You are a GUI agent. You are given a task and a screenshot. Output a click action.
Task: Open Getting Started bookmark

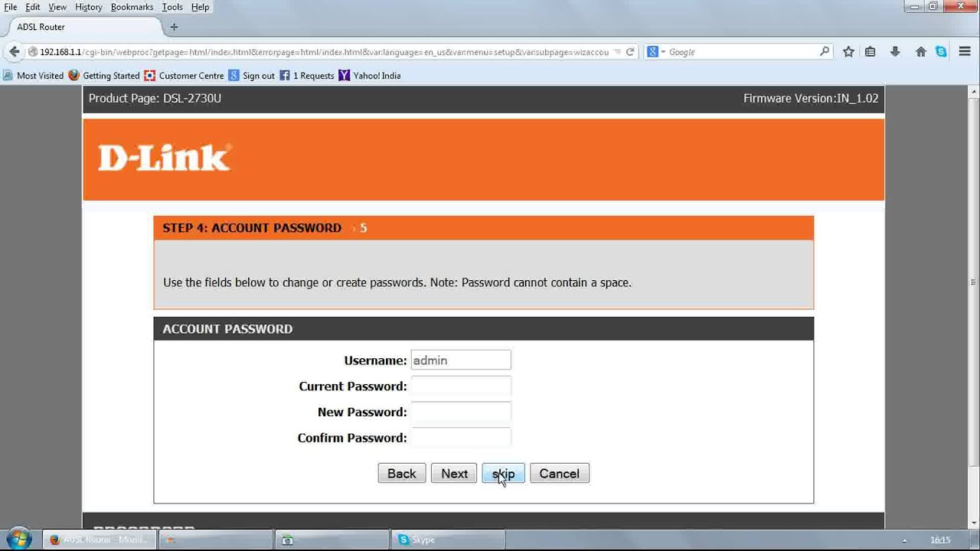coord(104,76)
